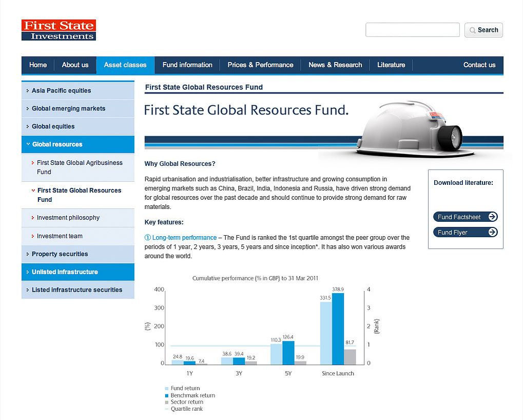Click the arrow icon on Fund Flyer
Viewport: 523px width, 420px height.
click(x=492, y=232)
